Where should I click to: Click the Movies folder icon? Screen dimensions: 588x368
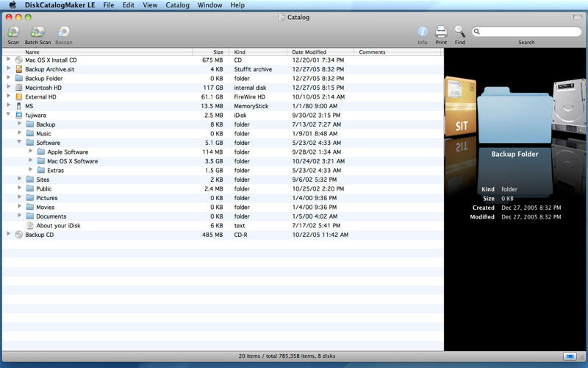[x=30, y=207]
